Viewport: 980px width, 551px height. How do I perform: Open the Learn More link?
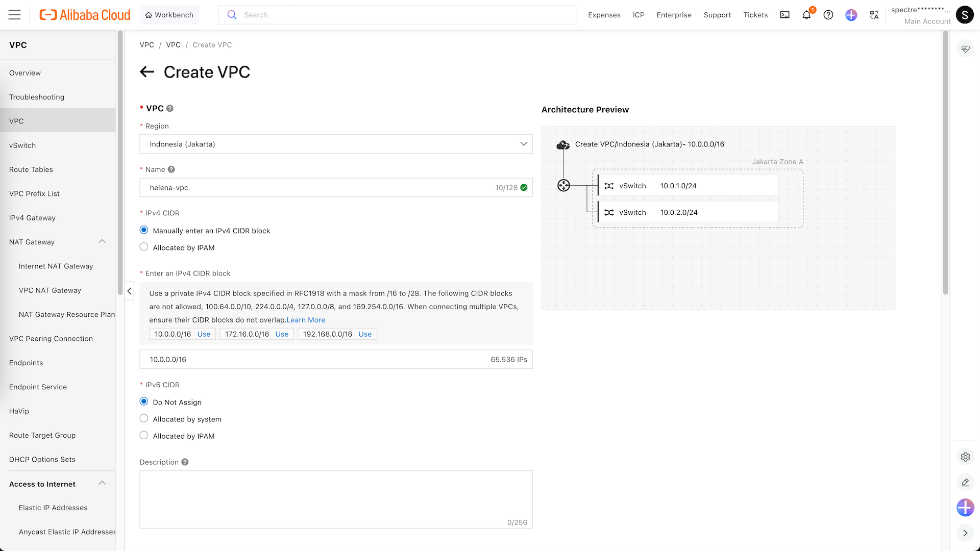click(306, 320)
